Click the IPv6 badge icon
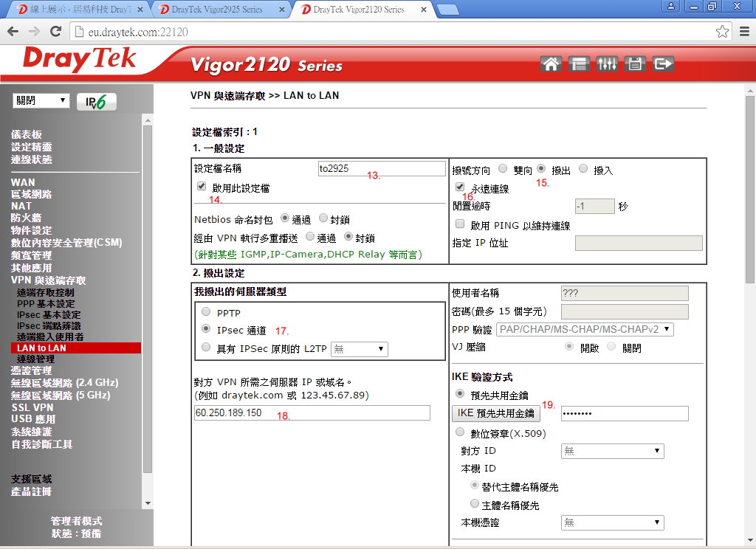 pyautogui.click(x=97, y=102)
